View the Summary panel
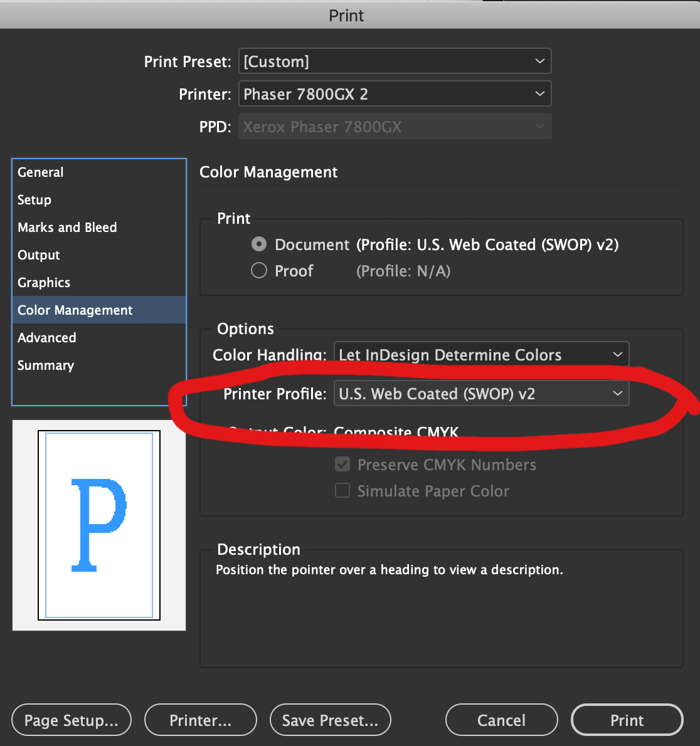The image size is (700, 746). click(46, 365)
